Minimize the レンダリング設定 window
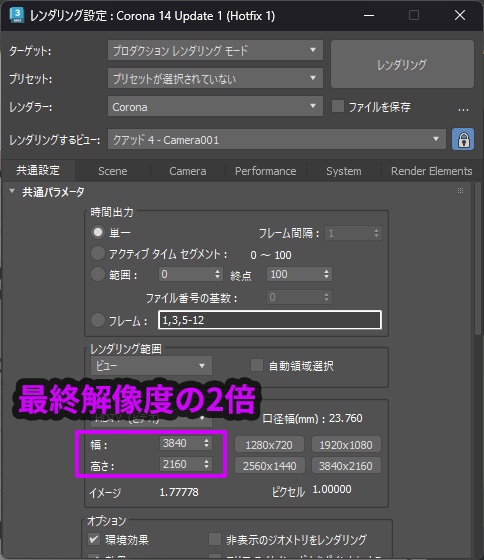 pos(369,15)
